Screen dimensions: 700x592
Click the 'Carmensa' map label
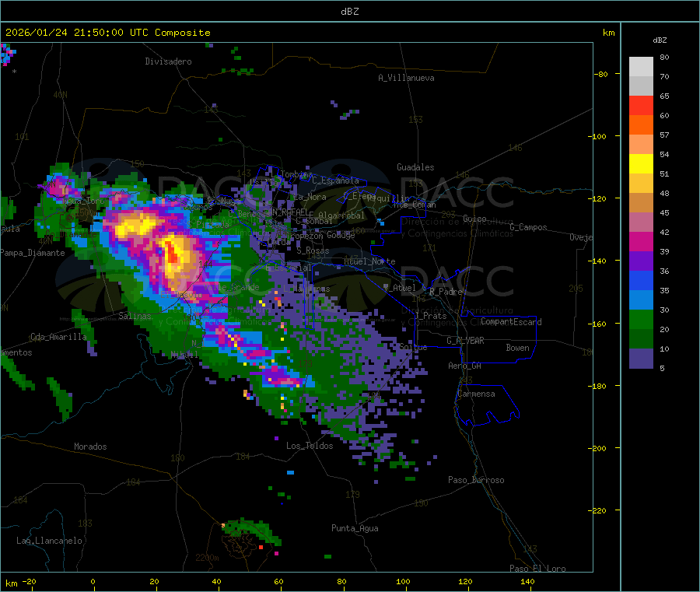pos(476,394)
